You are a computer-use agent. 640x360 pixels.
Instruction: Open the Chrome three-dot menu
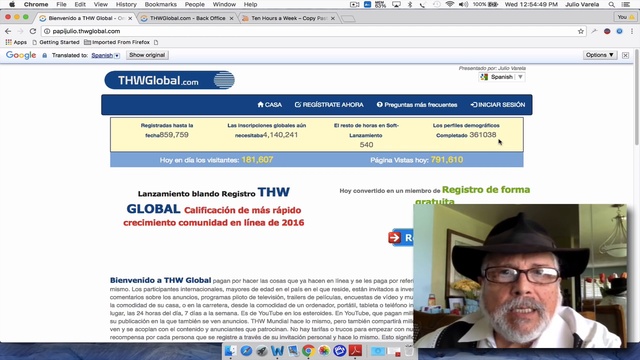coord(632,31)
